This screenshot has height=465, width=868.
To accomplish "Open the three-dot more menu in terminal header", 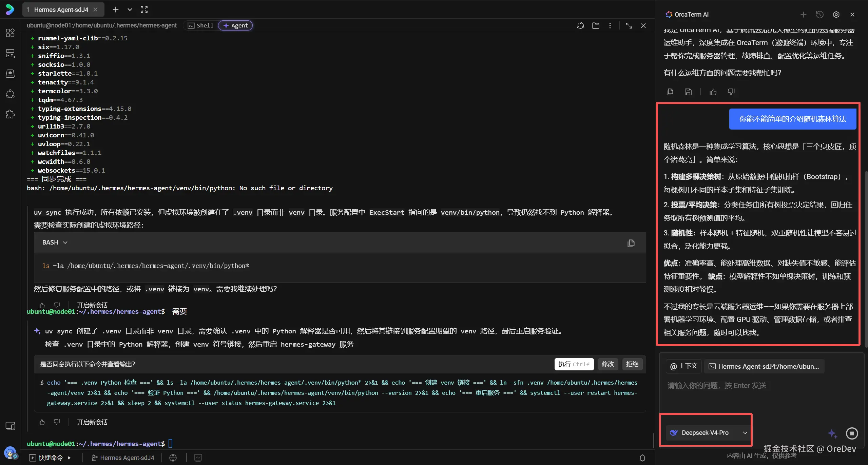I will [610, 25].
